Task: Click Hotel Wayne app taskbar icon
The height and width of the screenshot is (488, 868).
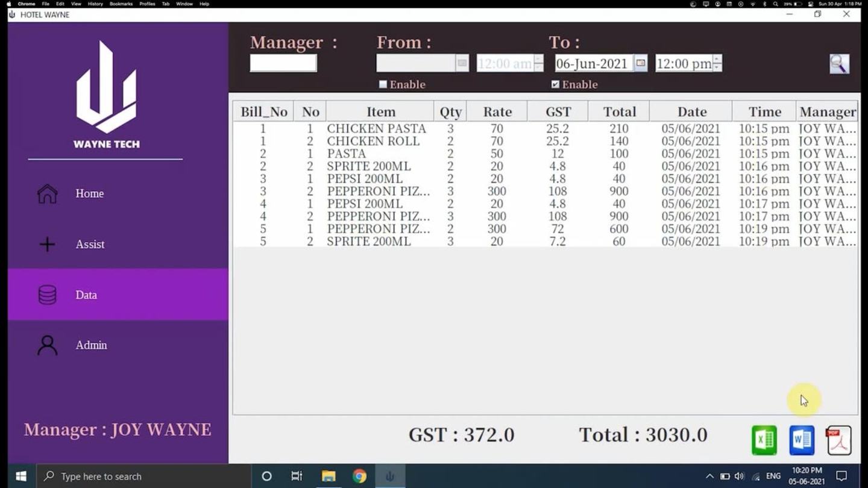Action: click(x=390, y=476)
